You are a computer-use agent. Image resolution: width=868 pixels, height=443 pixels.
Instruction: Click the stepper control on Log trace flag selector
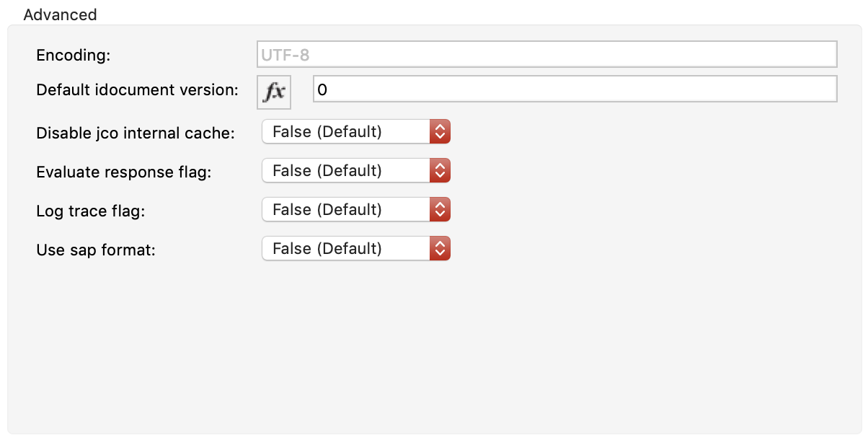click(440, 209)
